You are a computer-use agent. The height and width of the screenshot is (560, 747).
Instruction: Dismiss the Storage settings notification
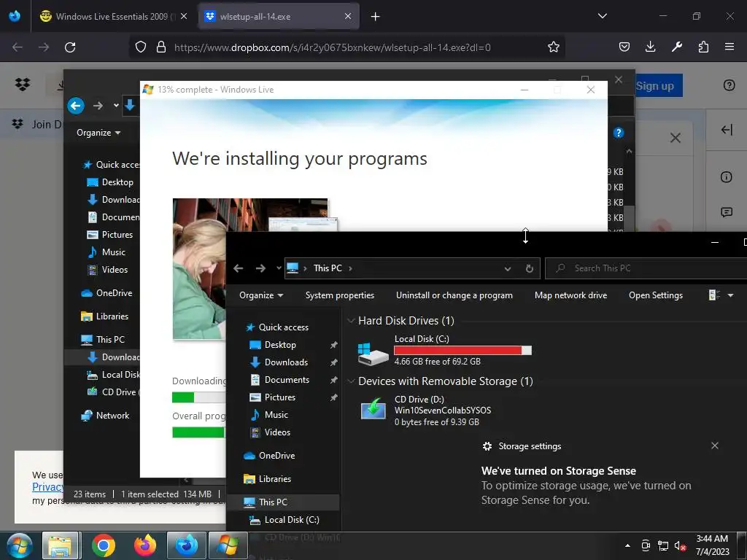[715, 446]
